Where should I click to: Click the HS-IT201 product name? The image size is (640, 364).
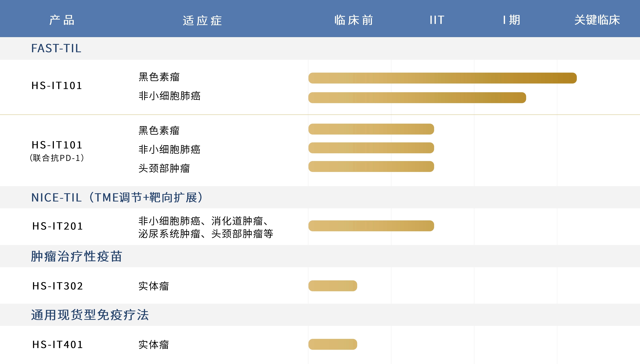click(58, 226)
